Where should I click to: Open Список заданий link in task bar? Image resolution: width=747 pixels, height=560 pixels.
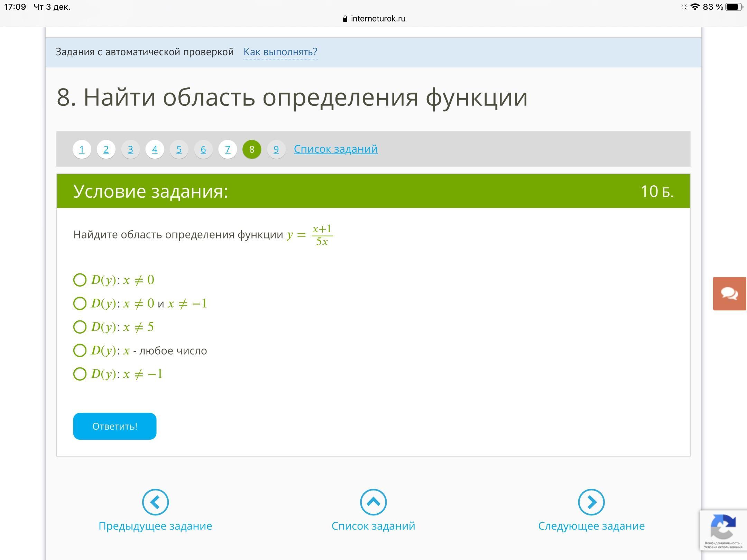point(335,149)
